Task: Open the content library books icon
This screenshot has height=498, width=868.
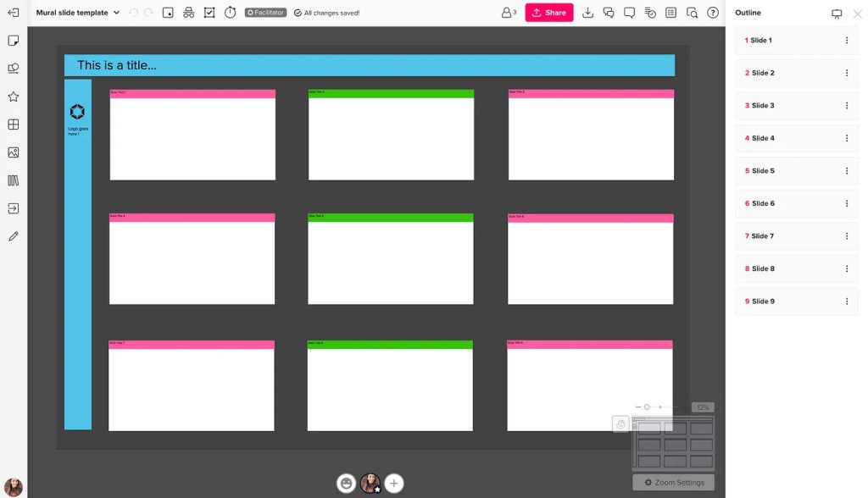Action: point(13,180)
